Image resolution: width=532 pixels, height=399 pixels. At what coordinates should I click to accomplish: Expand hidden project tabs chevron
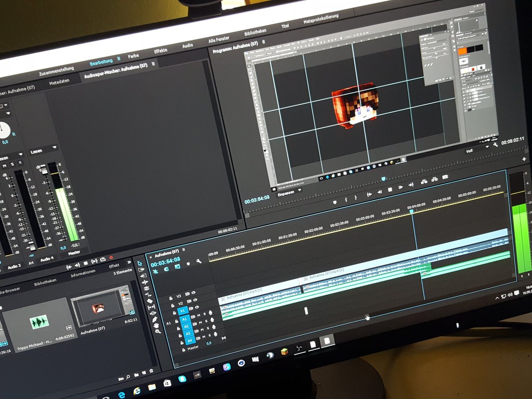pyautogui.click(x=129, y=262)
